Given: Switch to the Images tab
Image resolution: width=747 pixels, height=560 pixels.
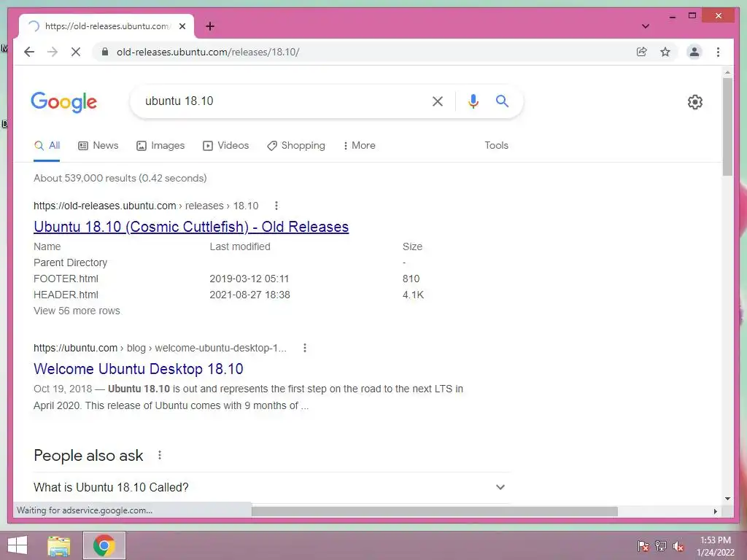Looking at the screenshot, I should coord(160,146).
